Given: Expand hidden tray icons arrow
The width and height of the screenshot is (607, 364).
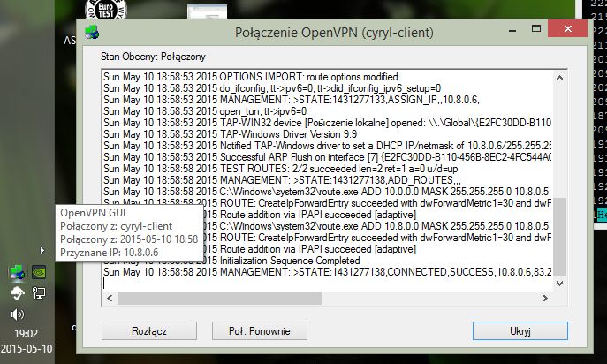Looking at the screenshot, I should [42, 251].
